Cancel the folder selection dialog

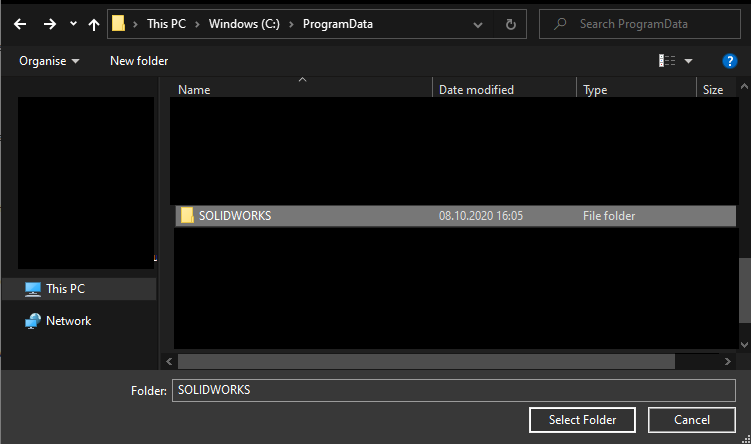click(x=691, y=419)
